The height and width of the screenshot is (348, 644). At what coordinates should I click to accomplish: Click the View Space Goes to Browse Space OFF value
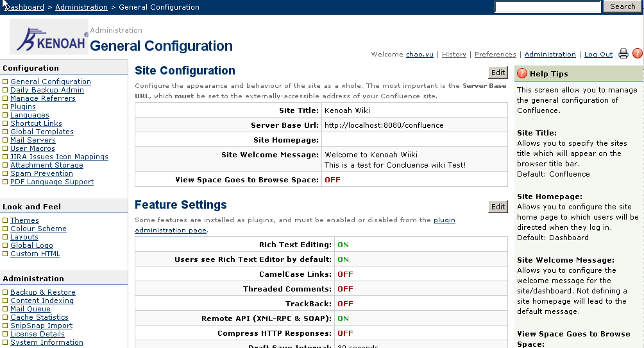pyautogui.click(x=332, y=180)
